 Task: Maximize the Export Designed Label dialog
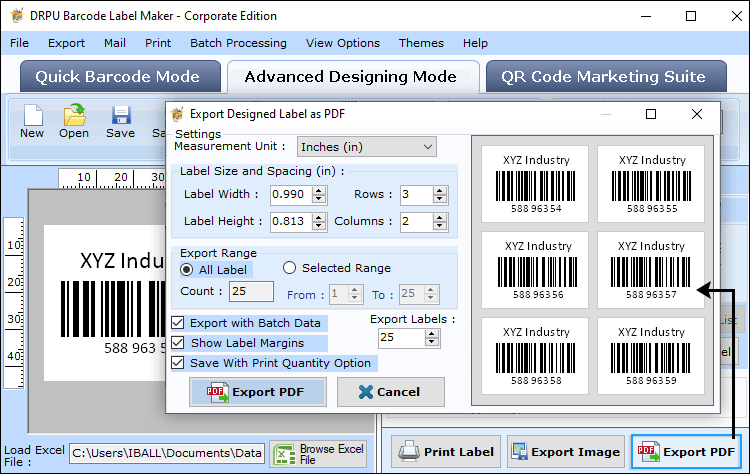coord(651,114)
